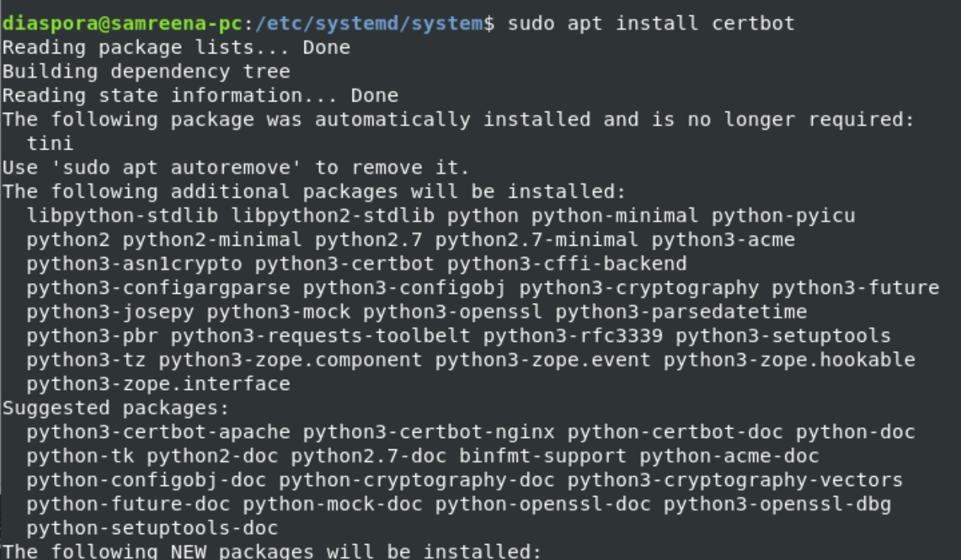Click python3-cffi-backend package name
The image size is (961, 560).
coord(567,264)
